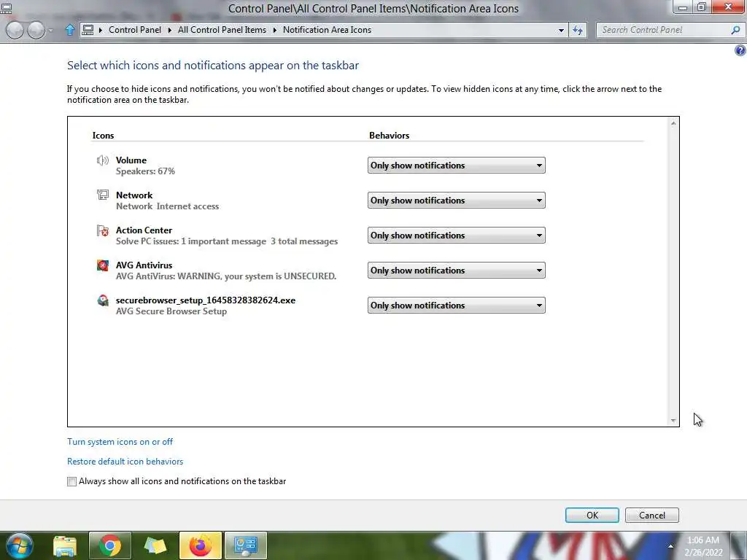Click the Forward navigation arrow
Screen dimensions: 747x560
pos(36,30)
